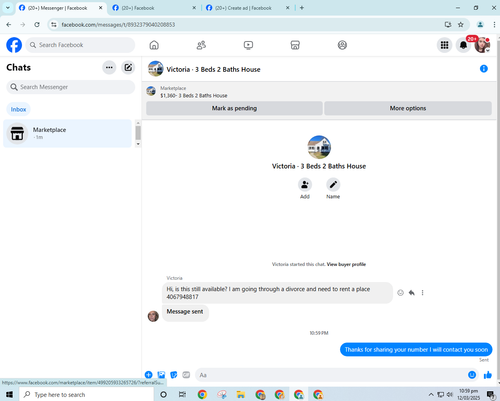Image resolution: width=500 pixels, height=401 pixels.
Task: Click the large house profile picture
Action: click(319, 147)
